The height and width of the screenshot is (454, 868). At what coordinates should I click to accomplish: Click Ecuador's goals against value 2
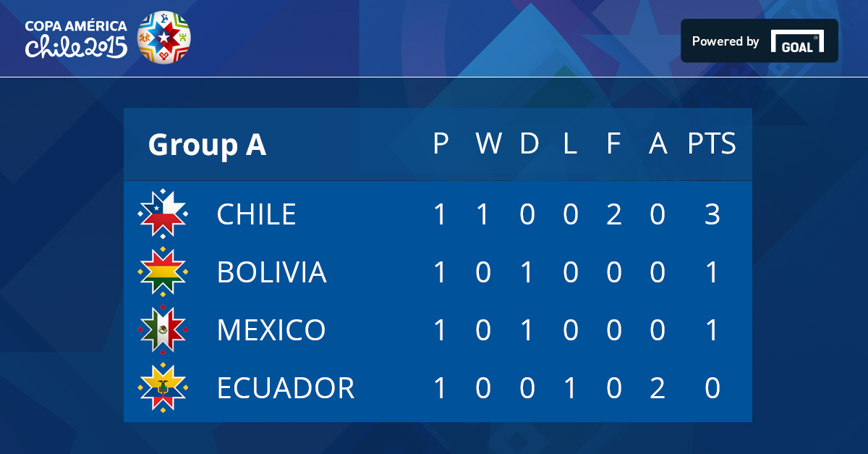click(658, 388)
